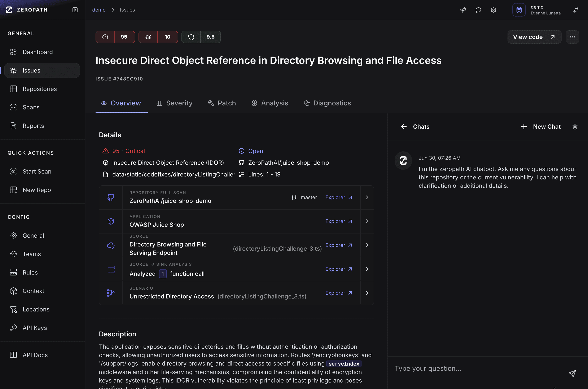This screenshot has height=389, width=588.
Task: Delete chat using trash icon
Action: (575, 127)
